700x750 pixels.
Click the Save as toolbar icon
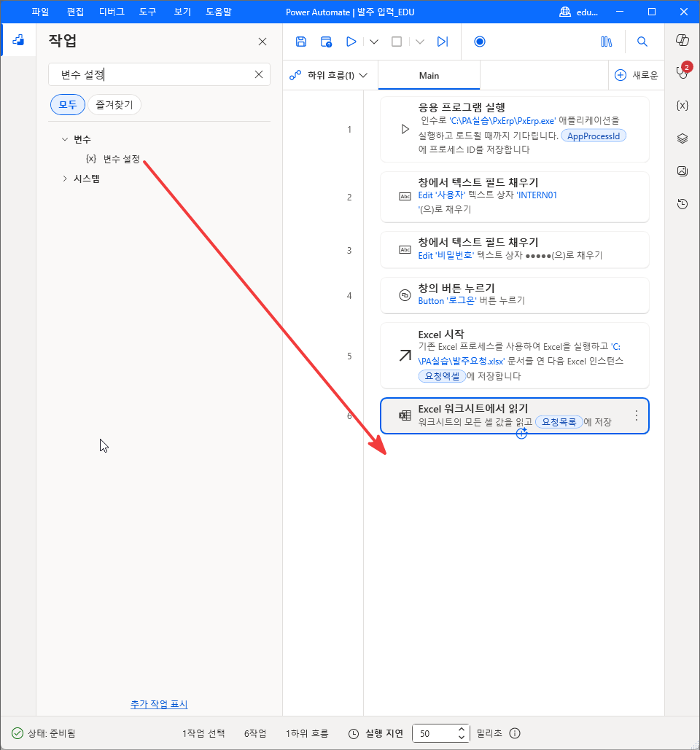pyautogui.click(x=326, y=42)
